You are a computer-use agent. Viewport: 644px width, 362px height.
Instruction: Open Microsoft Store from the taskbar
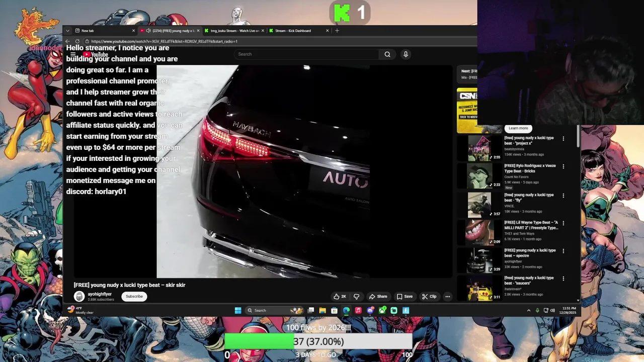[334, 311]
